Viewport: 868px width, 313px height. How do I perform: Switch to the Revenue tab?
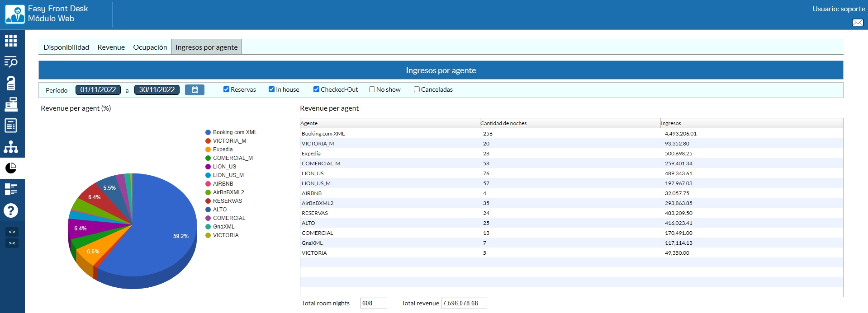111,47
